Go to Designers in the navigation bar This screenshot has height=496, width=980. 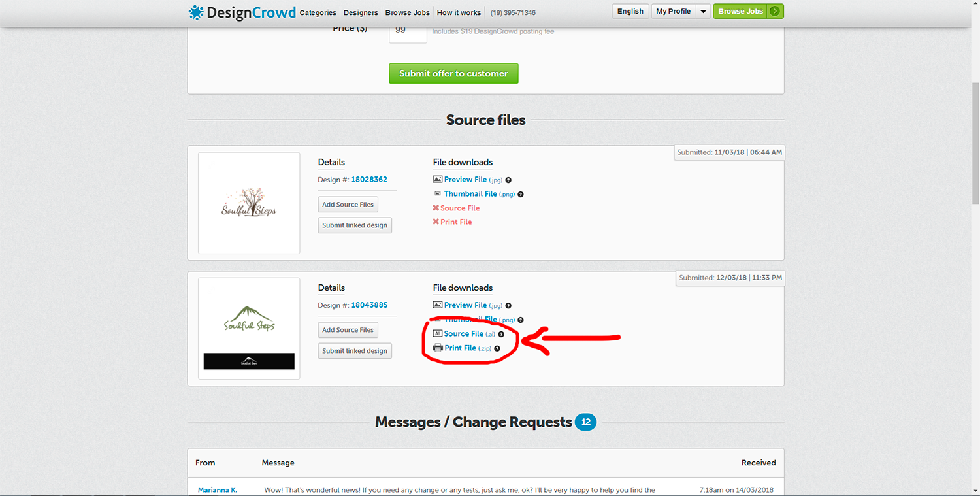(x=361, y=12)
